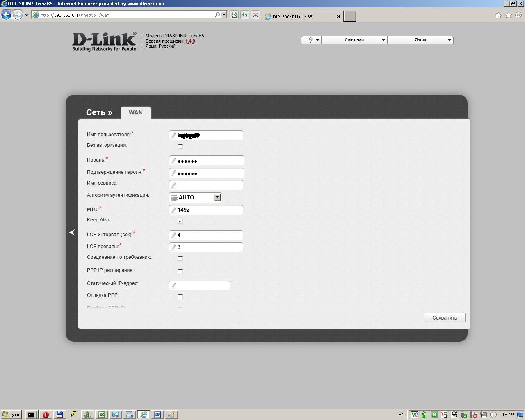Image resolution: width=525 pixels, height=420 pixels.
Task: Switch to Excel taskbar button
Action: click(102, 415)
